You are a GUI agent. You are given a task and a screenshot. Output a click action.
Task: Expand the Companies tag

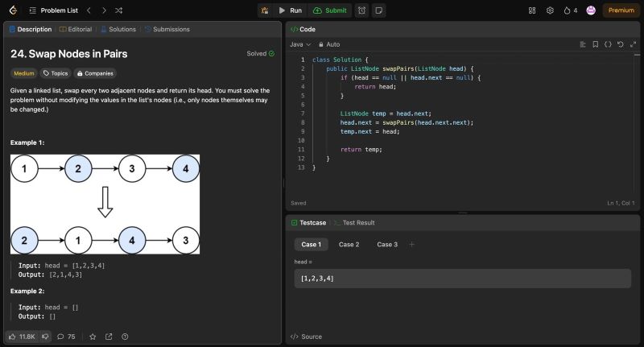(95, 72)
